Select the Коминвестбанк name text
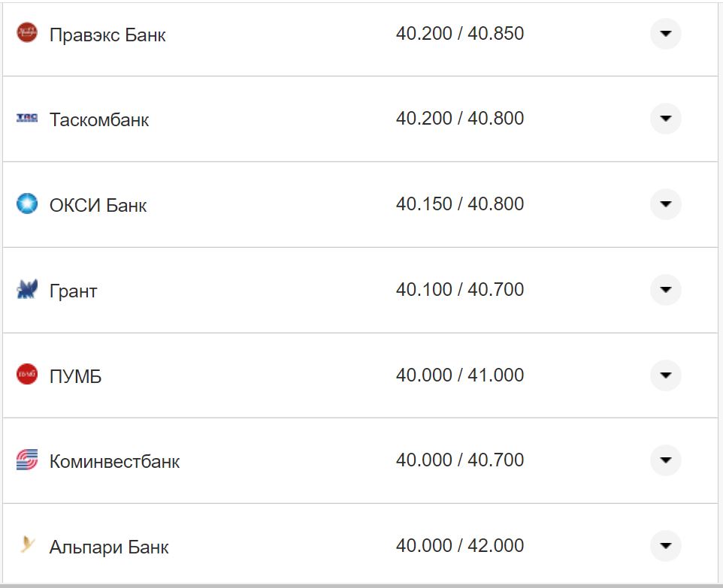Screen dimensions: 723x588 (114, 461)
